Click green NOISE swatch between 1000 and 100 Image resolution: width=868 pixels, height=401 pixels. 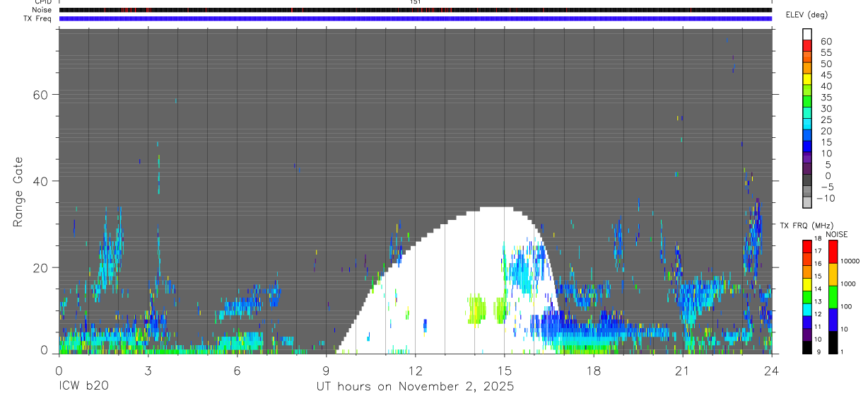[x=833, y=296]
